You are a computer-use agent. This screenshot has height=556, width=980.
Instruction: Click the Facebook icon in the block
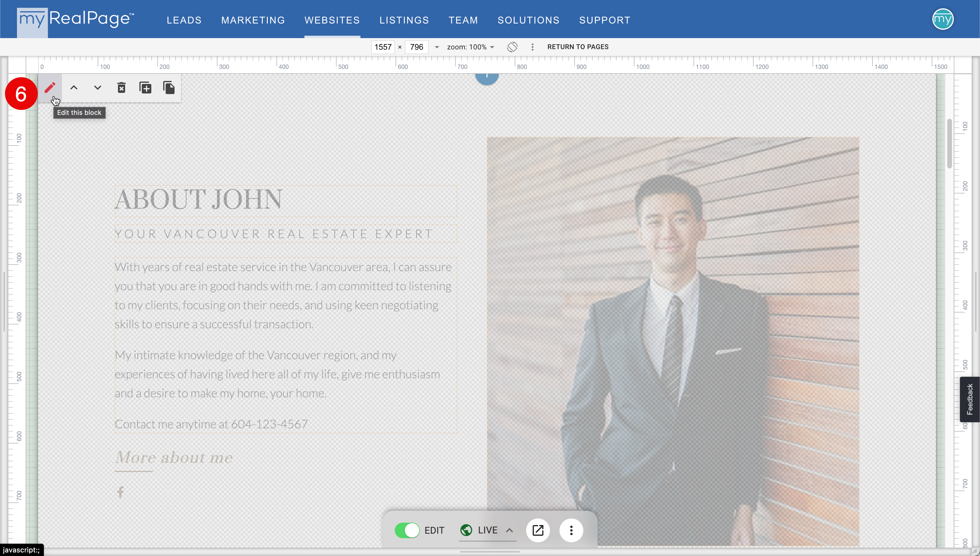tap(120, 492)
